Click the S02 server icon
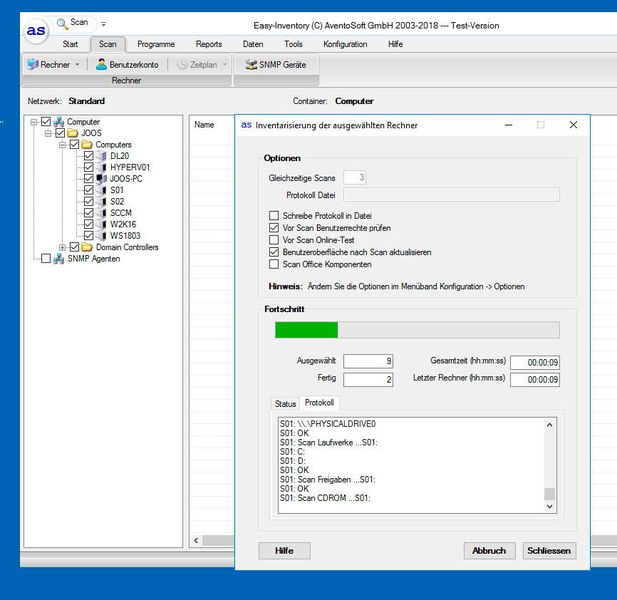The image size is (617, 600). 102,201
